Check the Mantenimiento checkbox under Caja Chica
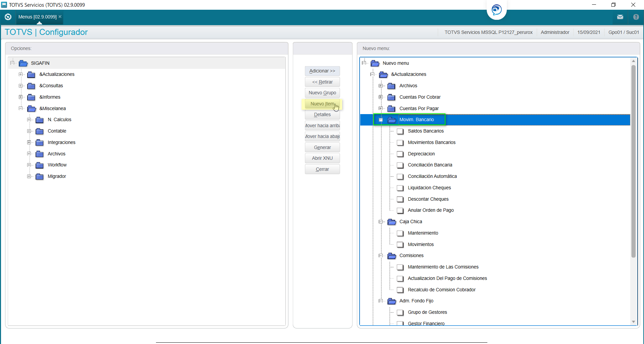Screen dimensions: 644x344 click(400, 233)
